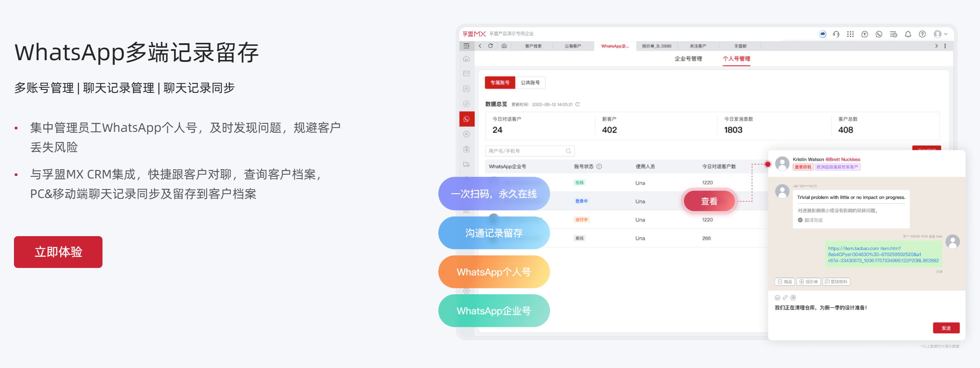980x368 pixels.
Task: Go to home via tab bar icon
Action: (x=504, y=46)
